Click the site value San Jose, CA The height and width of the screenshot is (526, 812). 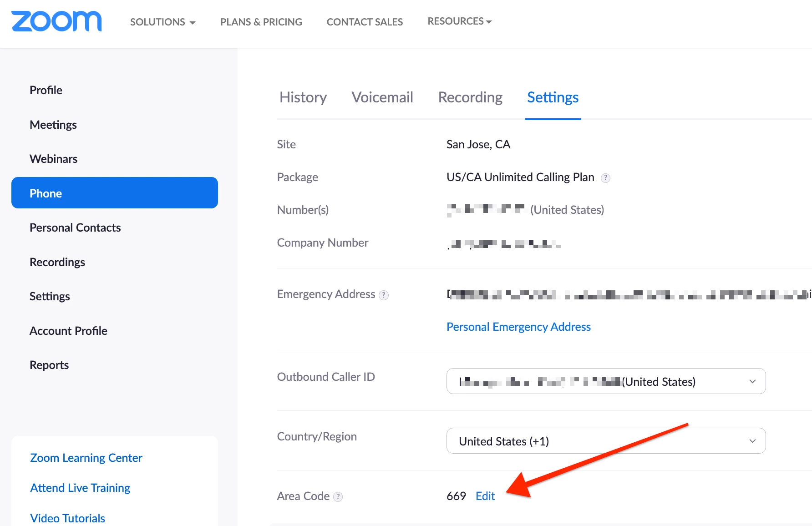point(478,144)
